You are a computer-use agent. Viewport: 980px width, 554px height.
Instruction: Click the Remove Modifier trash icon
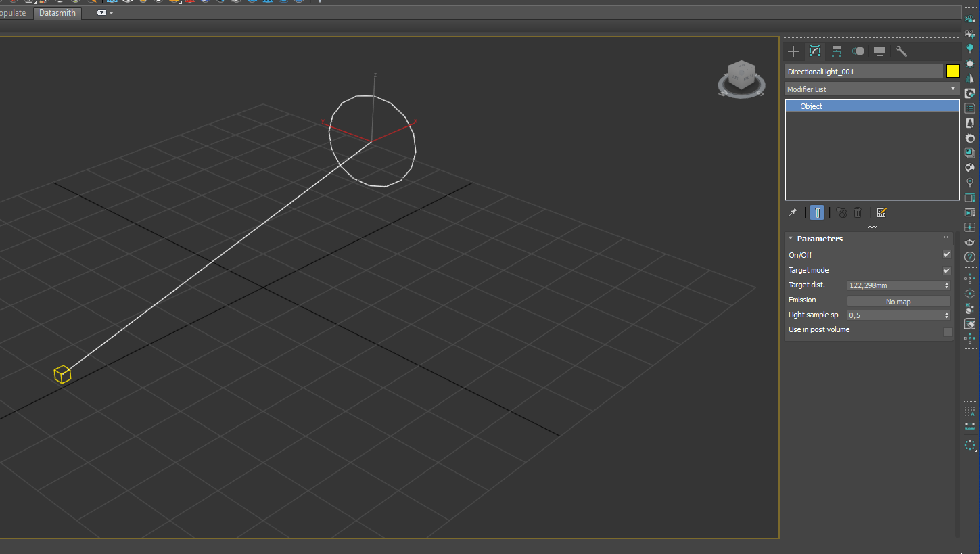pyautogui.click(x=858, y=212)
